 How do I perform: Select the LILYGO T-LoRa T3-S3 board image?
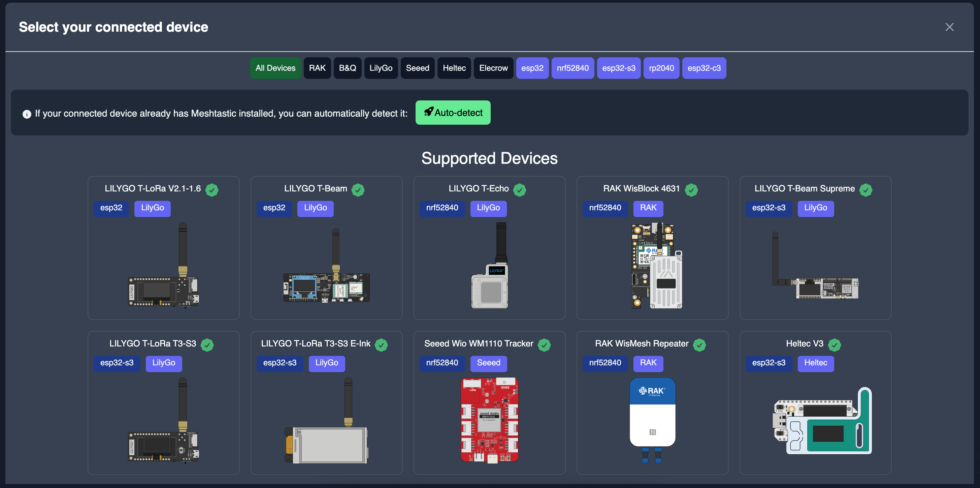click(164, 420)
